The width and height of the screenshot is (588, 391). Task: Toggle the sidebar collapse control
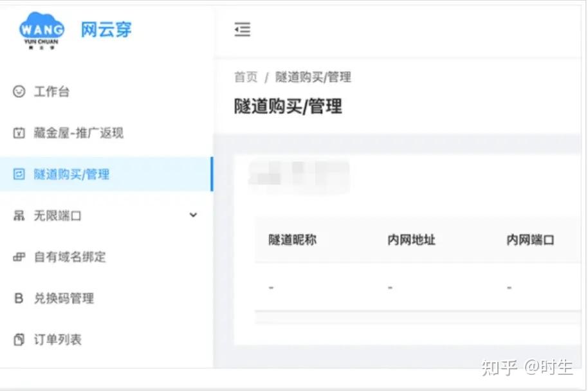click(242, 30)
